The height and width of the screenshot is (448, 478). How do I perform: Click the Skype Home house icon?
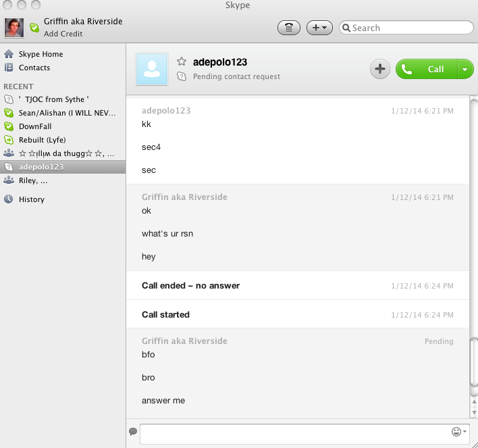click(9, 53)
